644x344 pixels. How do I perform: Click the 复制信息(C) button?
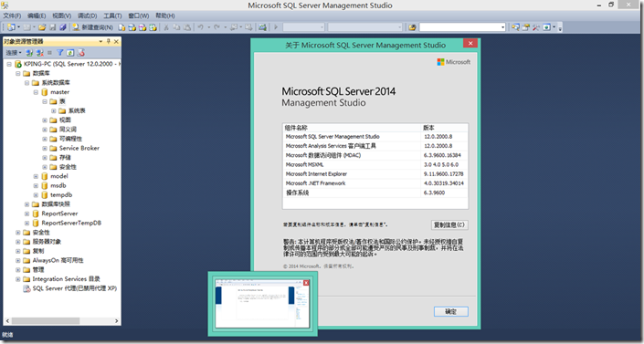(449, 225)
